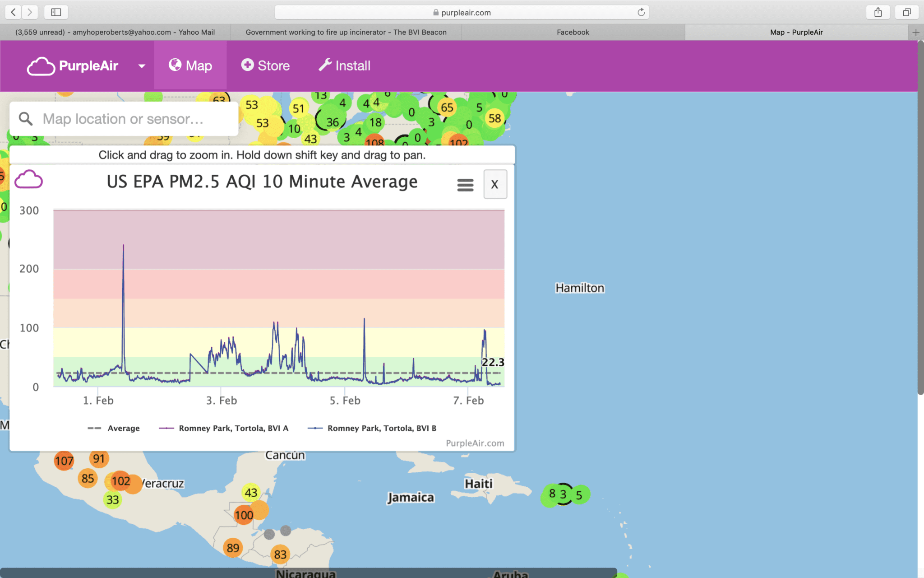The width and height of the screenshot is (924, 578).
Task: Select green sensor marker 8 near BVI
Action: point(551,494)
